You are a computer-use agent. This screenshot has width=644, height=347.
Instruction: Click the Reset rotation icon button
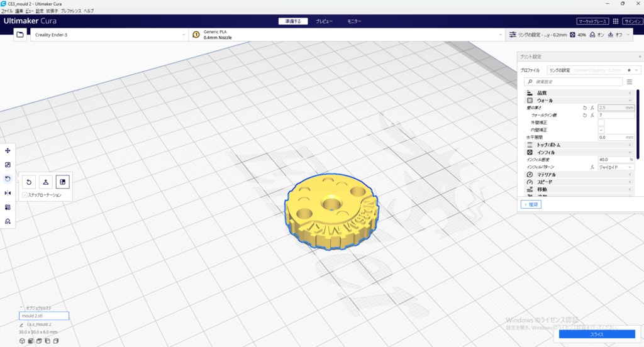click(29, 182)
